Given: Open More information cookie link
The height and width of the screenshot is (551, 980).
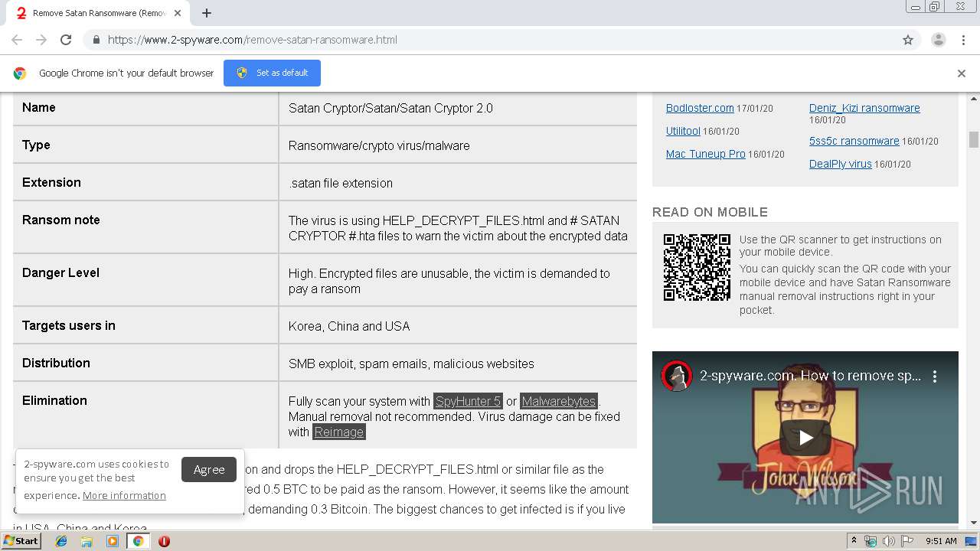Looking at the screenshot, I should [124, 495].
